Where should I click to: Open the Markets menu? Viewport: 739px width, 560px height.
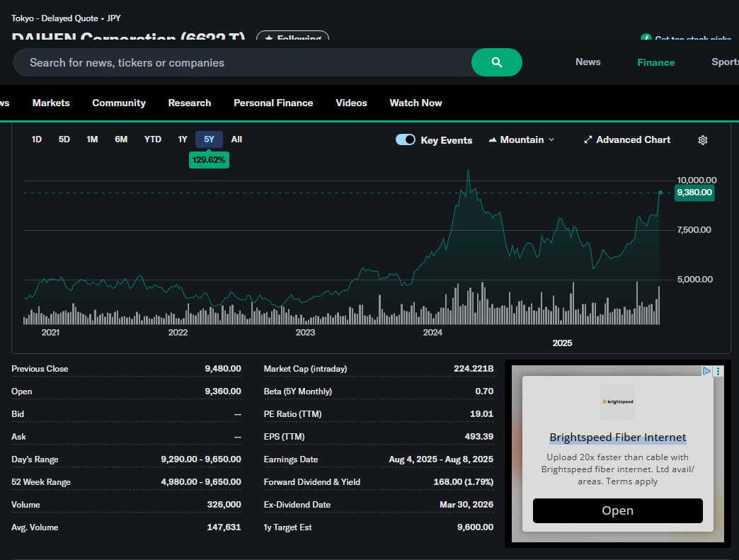(x=51, y=103)
